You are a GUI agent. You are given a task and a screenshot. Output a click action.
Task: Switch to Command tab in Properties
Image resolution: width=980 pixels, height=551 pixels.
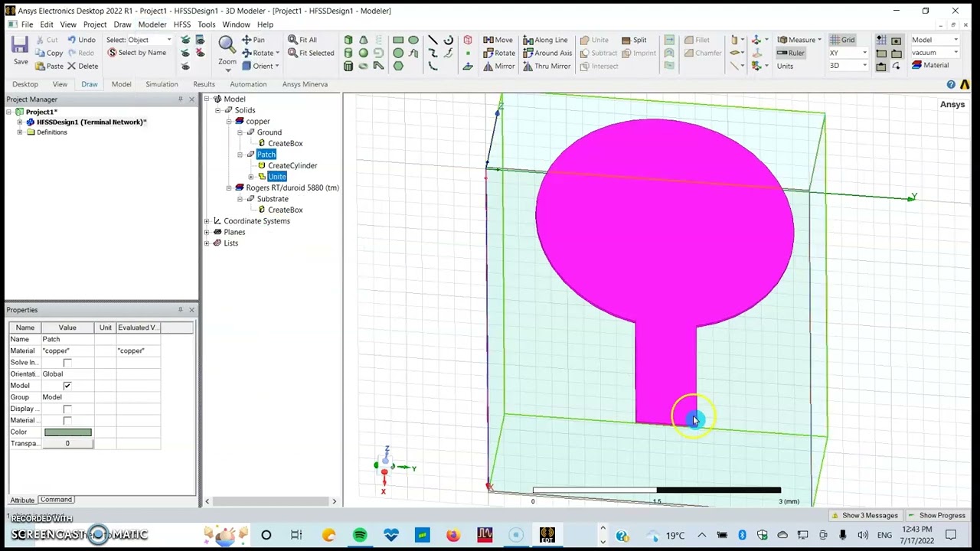coord(56,500)
